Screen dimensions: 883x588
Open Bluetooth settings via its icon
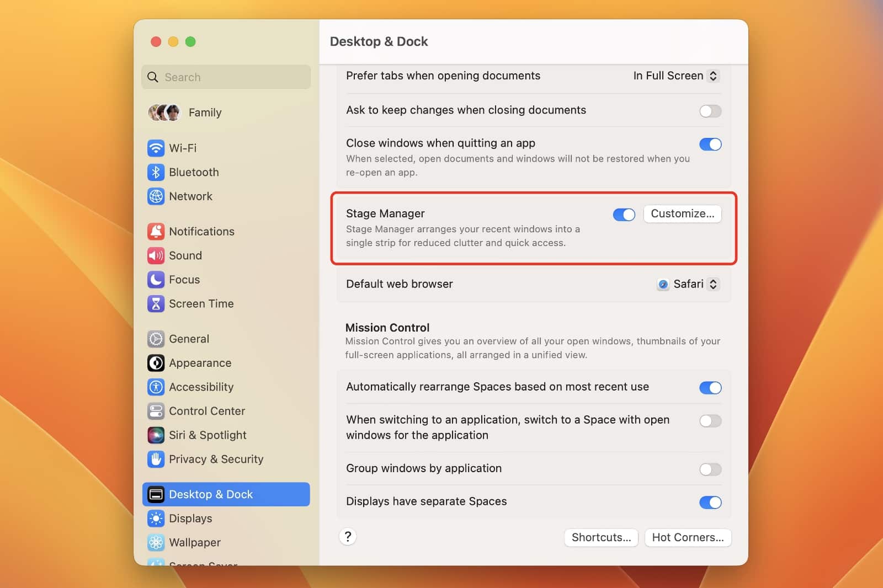pyautogui.click(x=156, y=172)
